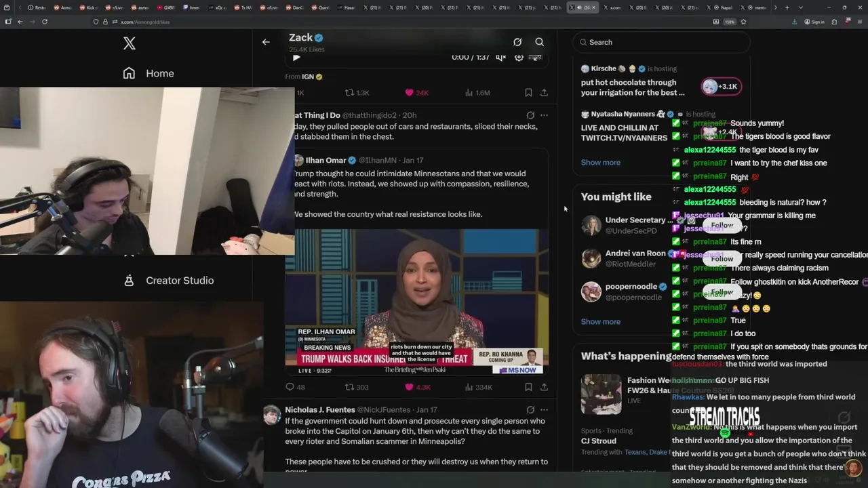868x488 pixels.
Task: Show more live spaces
Action: point(601,163)
